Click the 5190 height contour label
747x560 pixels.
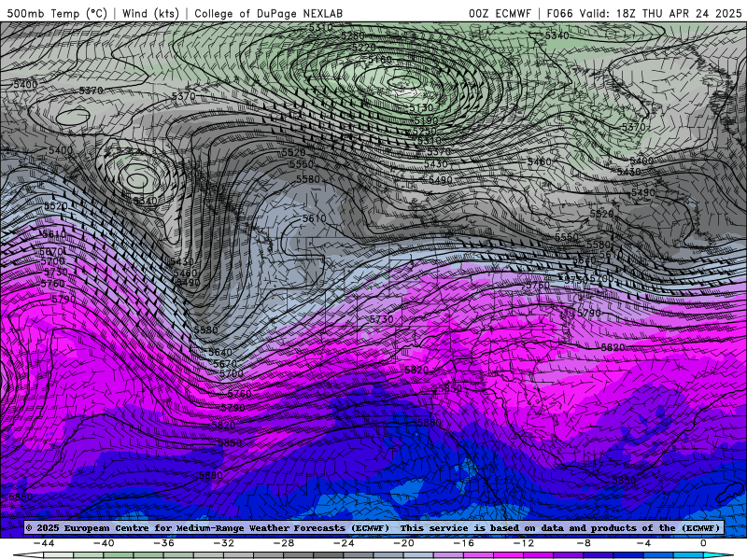click(425, 120)
